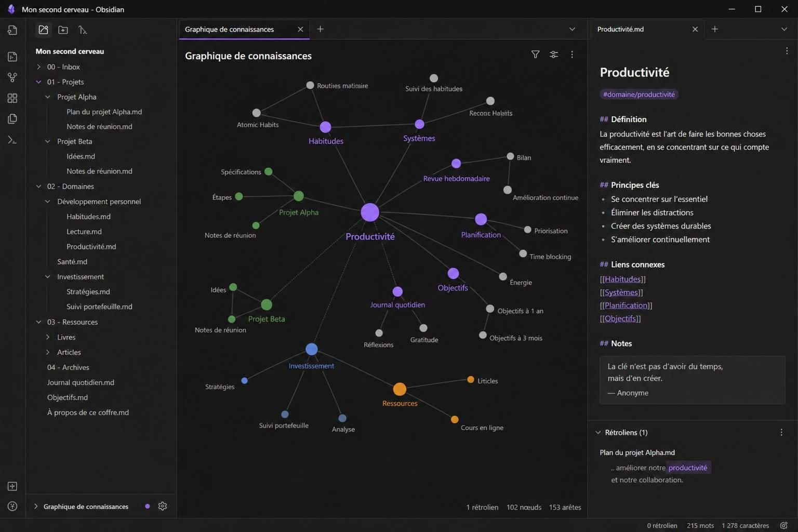
Task: Click the purple dot beside the gear
Action: point(148,506)
